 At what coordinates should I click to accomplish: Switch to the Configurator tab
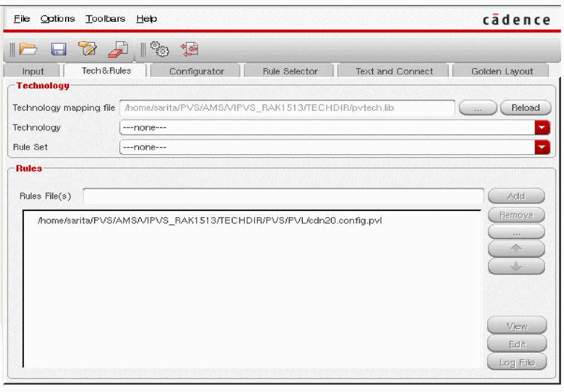(x=197, y=71)
